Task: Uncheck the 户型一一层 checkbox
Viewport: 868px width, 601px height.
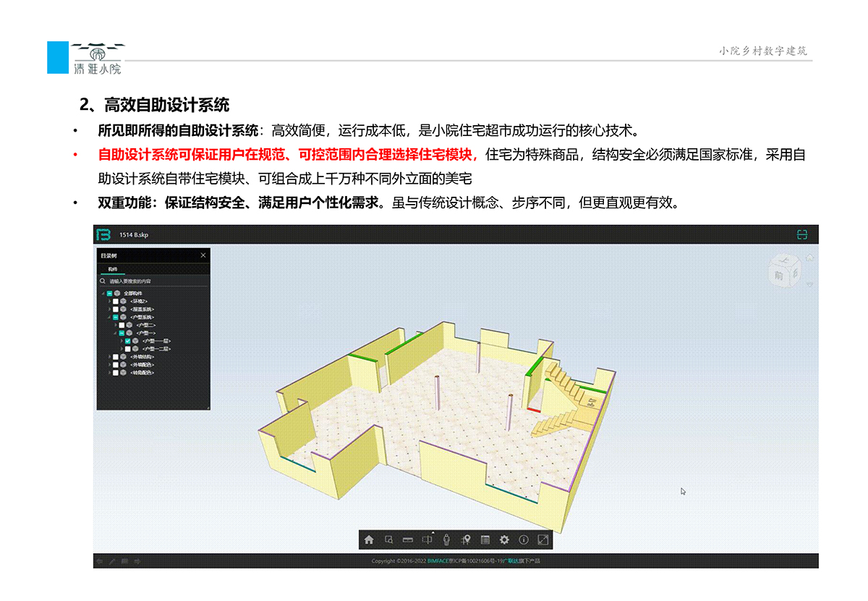Action: pos(127,341)
